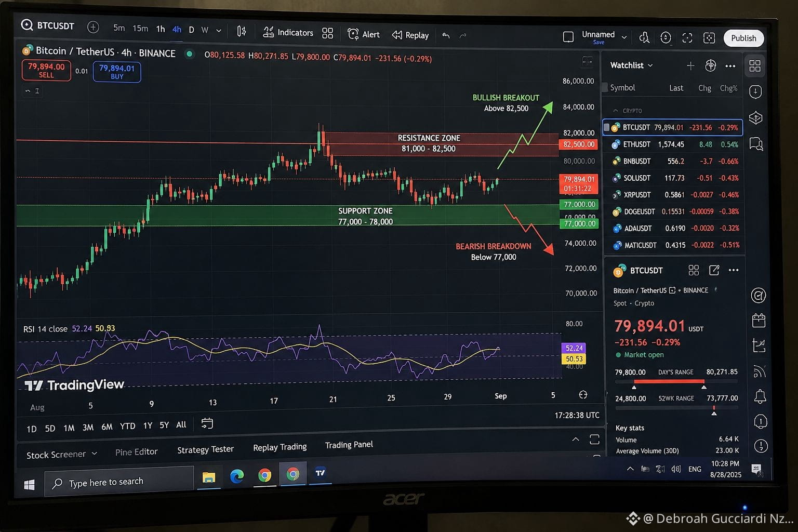Add a symbol with the Watchlist plus icon
798x532 pixels.
coord(690,65)
